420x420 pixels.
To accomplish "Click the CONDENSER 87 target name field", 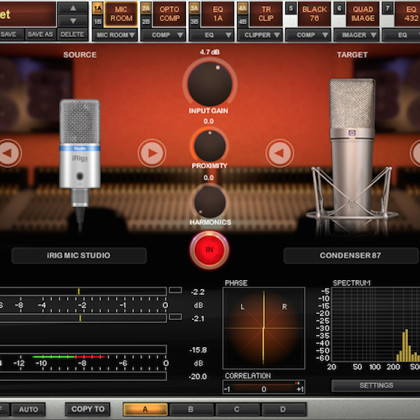I will [x=351, y=256].
